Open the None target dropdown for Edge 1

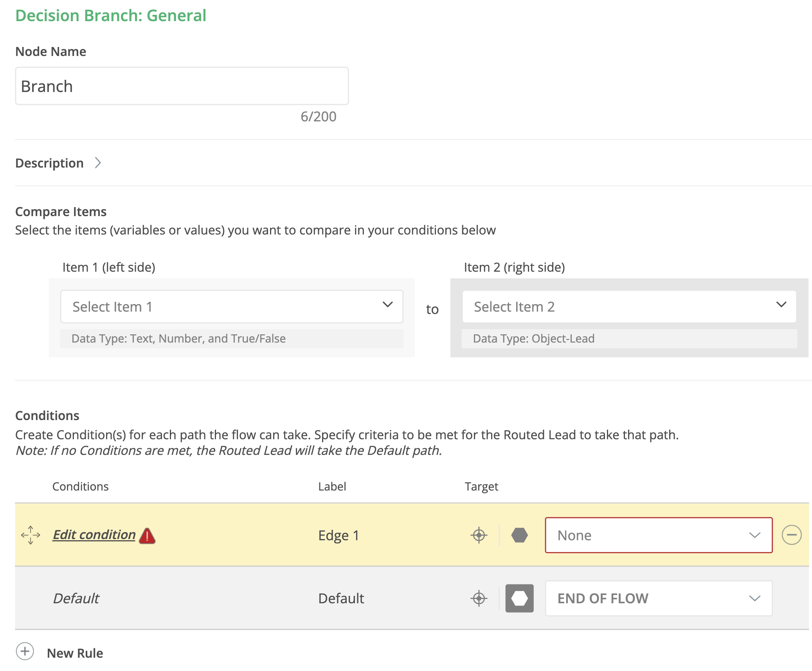[x=658, y=535]
